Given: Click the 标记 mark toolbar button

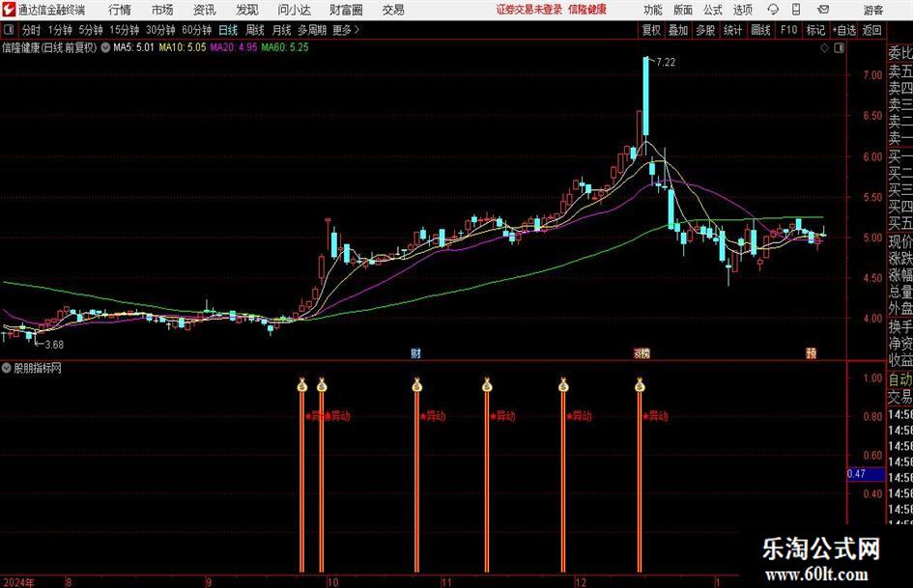Looking at the screenshot, I should click(x=815, y=30).
